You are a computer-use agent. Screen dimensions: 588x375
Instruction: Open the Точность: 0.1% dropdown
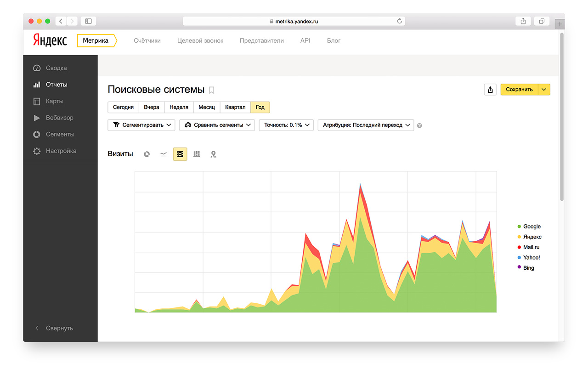click(287, 125)
